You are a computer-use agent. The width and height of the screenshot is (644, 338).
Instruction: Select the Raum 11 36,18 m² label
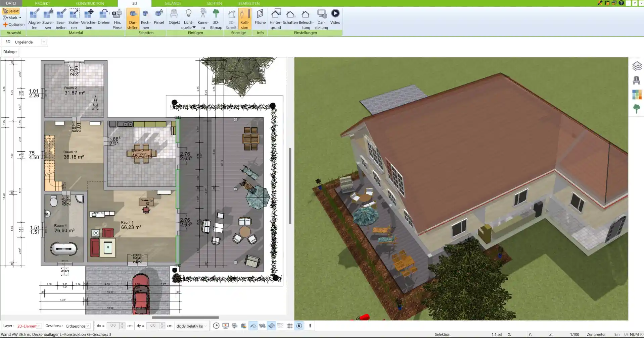[x=74, y=155]
